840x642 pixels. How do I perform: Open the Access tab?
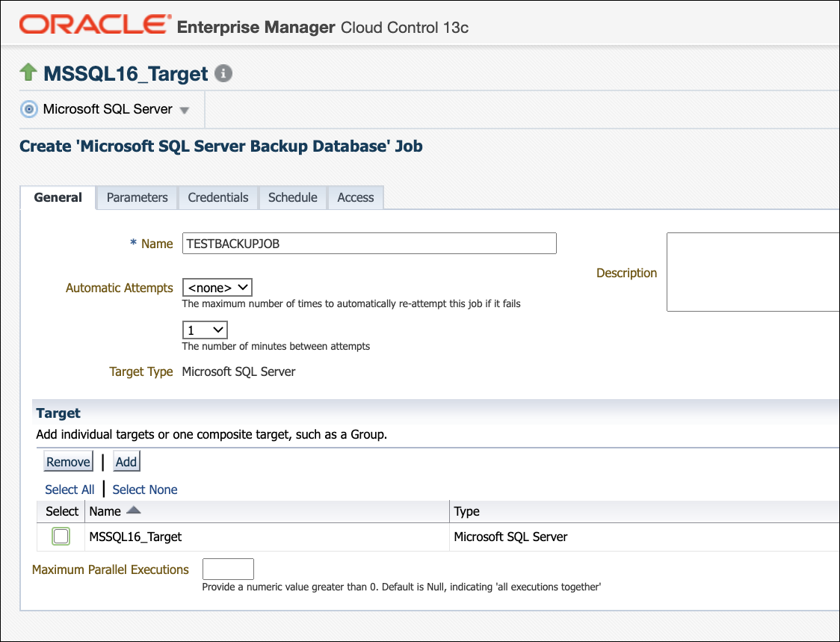(x=356, y=197)
